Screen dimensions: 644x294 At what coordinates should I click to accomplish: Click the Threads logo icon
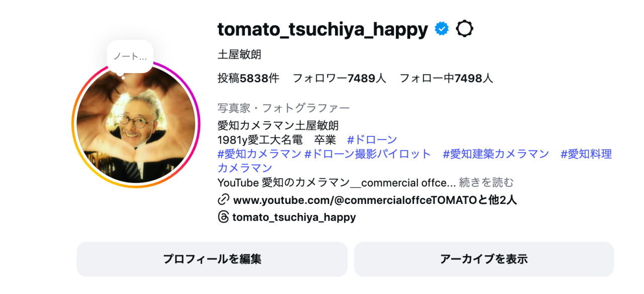(223, 217)
